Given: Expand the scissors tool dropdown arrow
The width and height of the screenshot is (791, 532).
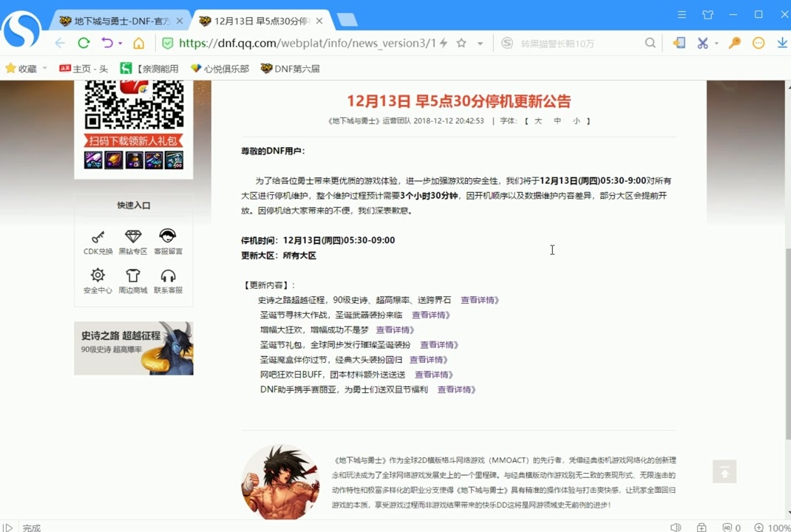Looking at the screenshot, I should coord(716,44).
